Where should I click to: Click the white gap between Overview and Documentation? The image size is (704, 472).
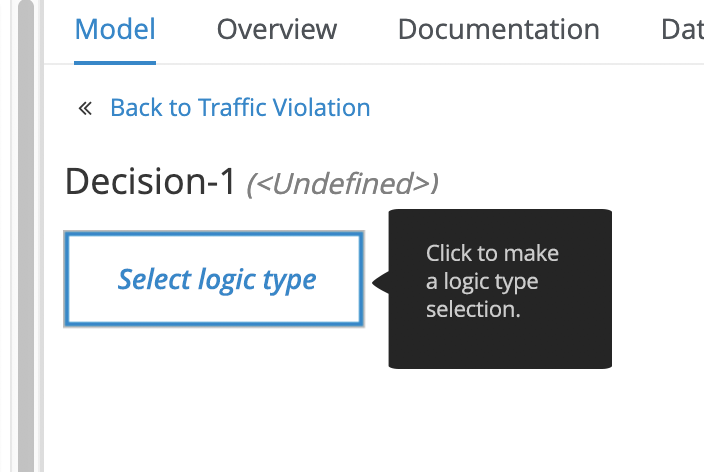pos(367,30)
